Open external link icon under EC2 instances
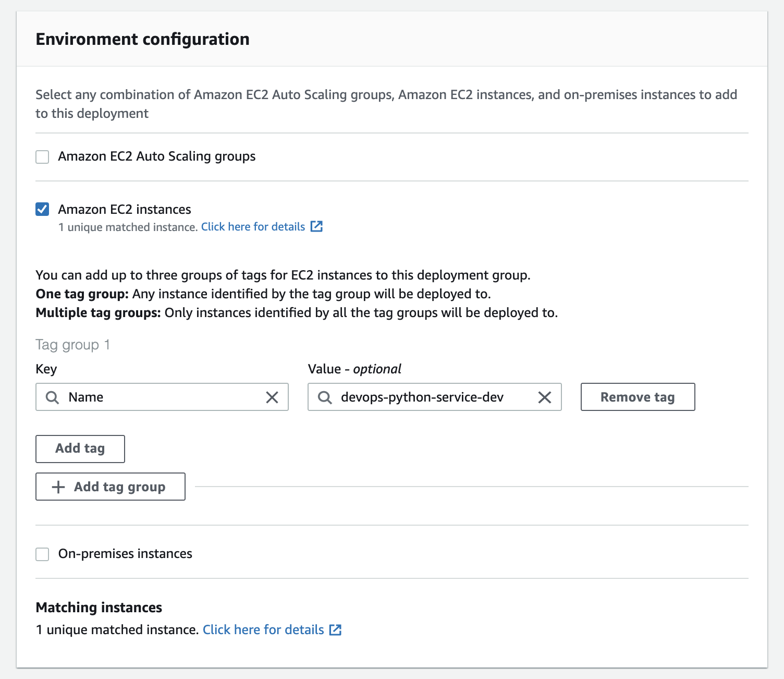The image size is (784, 679). coord(316,226)
